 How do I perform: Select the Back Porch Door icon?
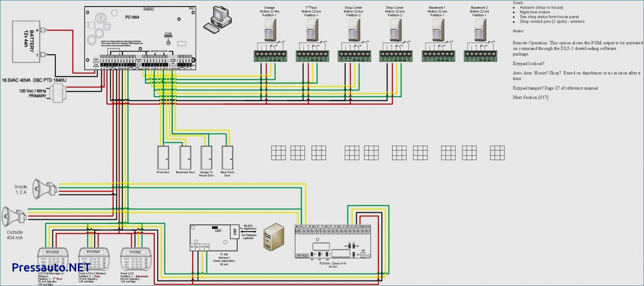[x=227, y=158]
